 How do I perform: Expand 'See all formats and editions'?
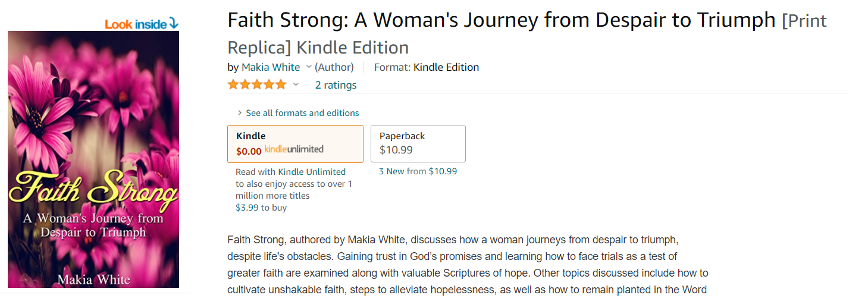[302, 113]
